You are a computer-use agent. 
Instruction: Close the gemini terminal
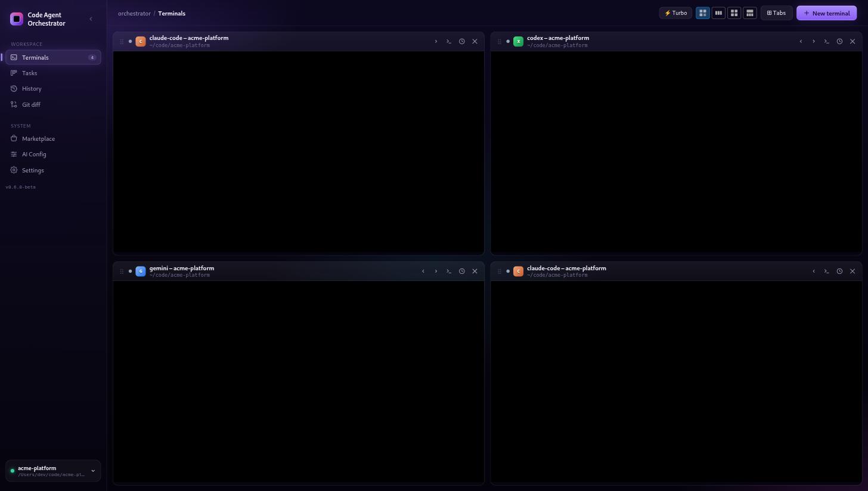pos(475,271)
